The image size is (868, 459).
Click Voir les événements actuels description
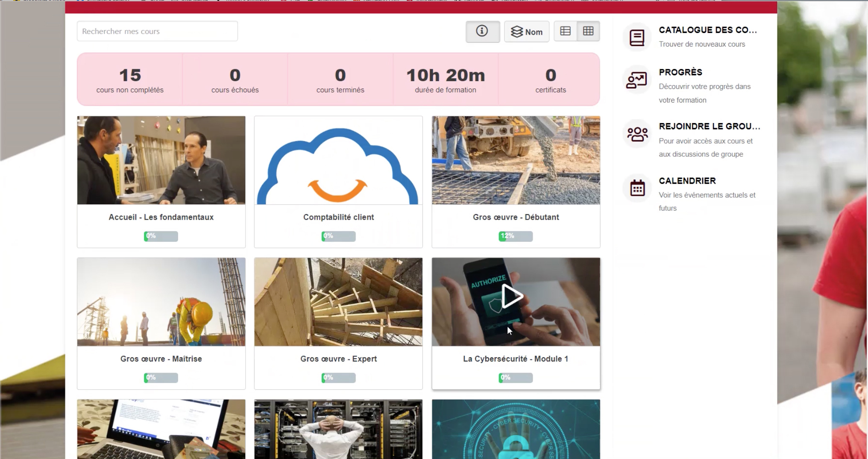click(707, 201)
